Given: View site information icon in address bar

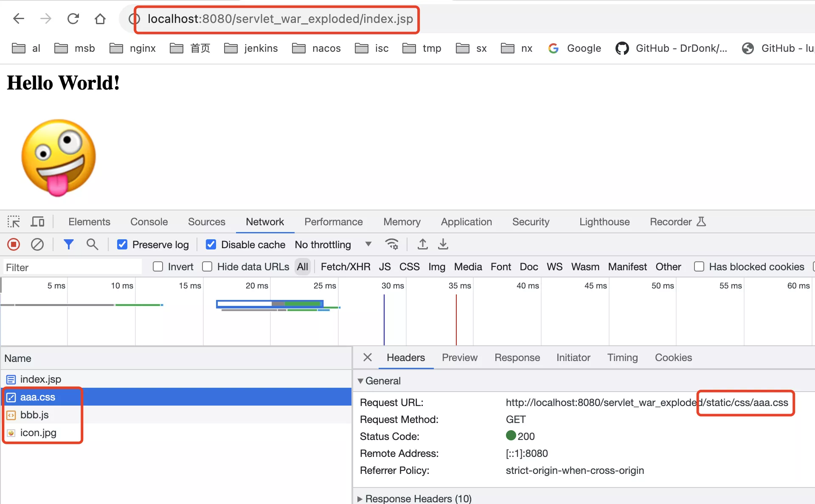Looking at the screenshot, I should pyautogui.click(x=134, y=19).
